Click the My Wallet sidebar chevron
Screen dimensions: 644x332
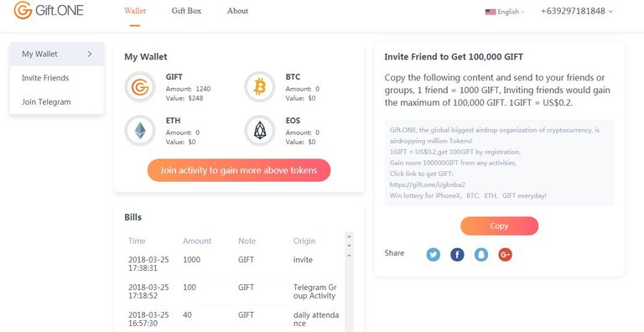[90, 54]
